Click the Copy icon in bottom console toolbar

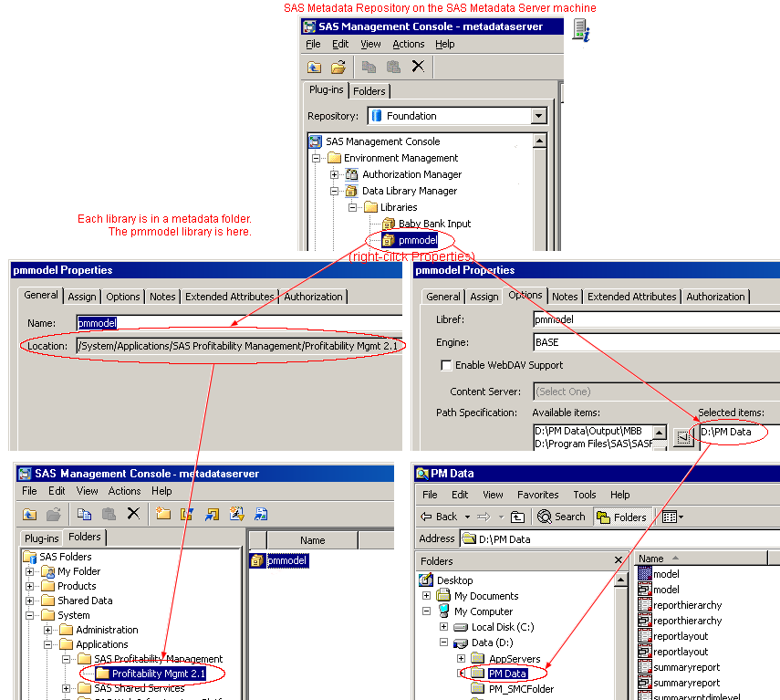click(85, 514)
